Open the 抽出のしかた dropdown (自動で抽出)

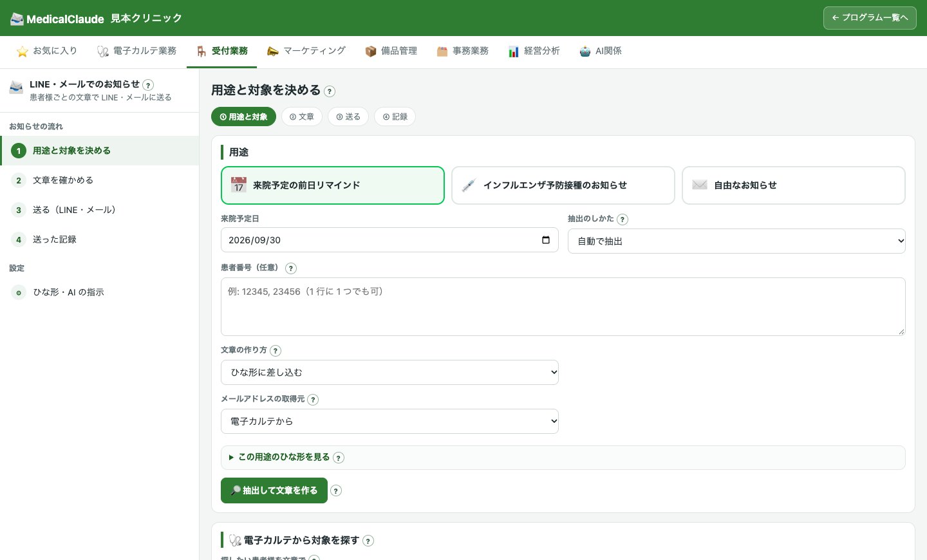coord(736,241)
